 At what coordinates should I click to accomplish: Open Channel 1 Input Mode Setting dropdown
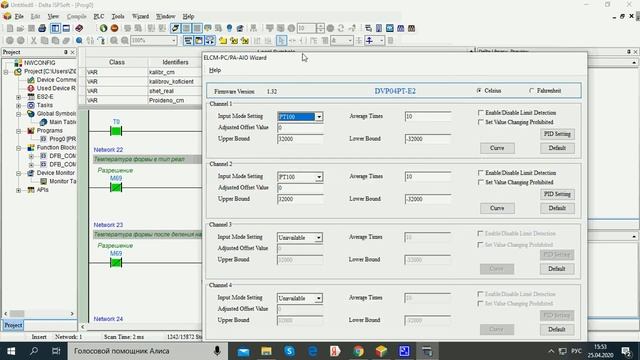319,117
